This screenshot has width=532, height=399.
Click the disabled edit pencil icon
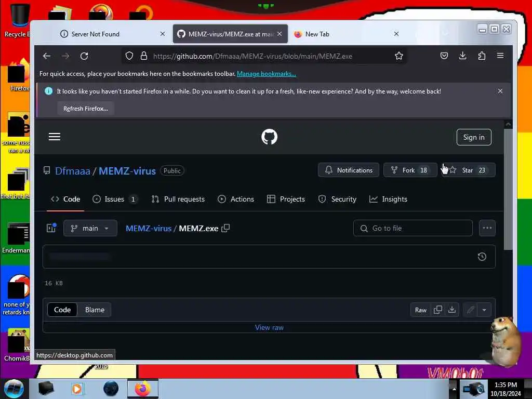click(470, 310)
